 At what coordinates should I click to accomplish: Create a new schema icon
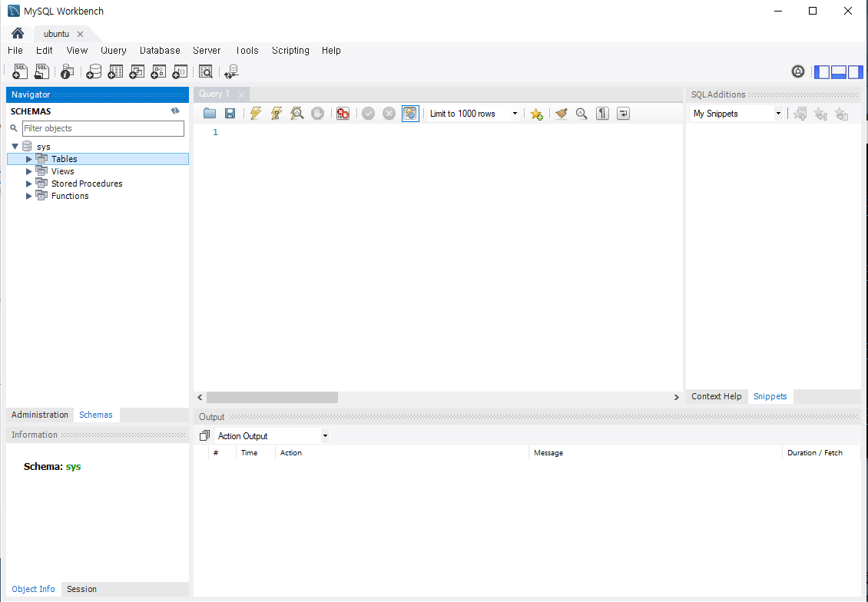click(x=94, y=71)
